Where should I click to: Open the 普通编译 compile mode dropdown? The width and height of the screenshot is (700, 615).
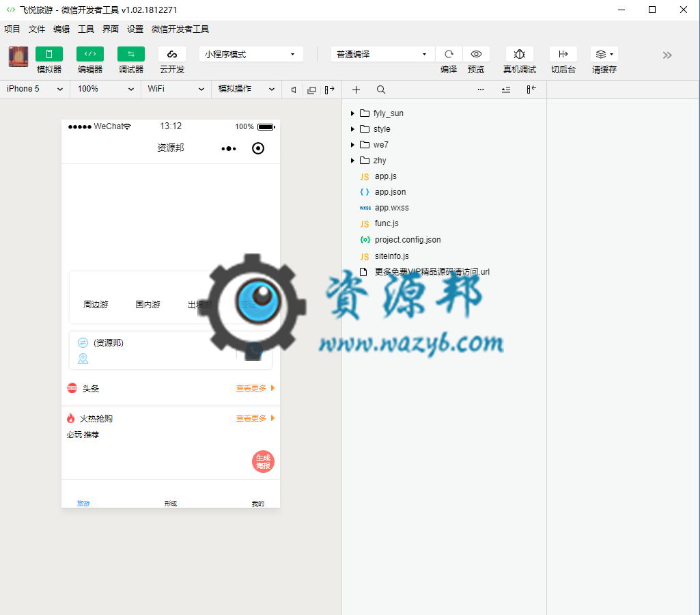point(382,54)
